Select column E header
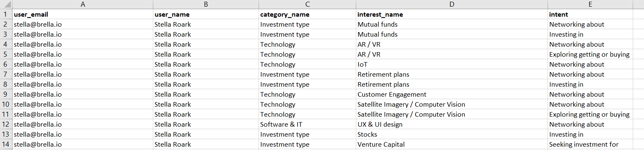 590,5
